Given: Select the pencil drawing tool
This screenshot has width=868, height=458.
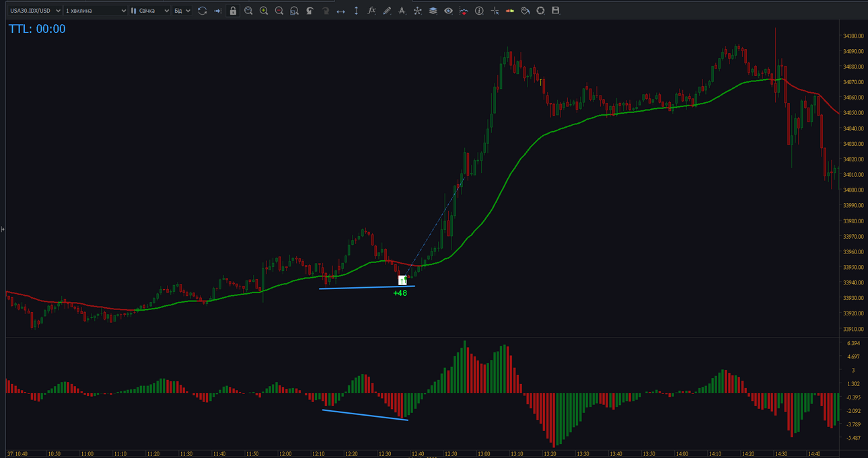Looking at the screenshot, I should 387,11.
